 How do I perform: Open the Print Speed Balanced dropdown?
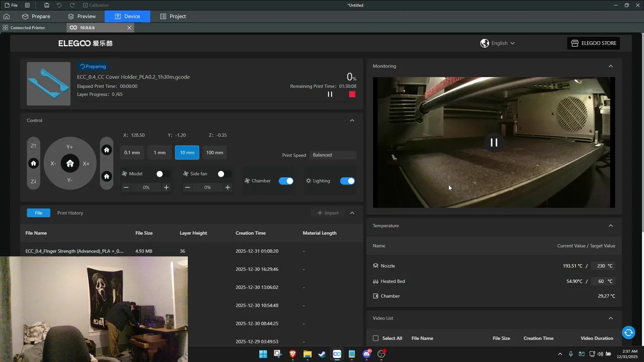(x=333, y=155)
